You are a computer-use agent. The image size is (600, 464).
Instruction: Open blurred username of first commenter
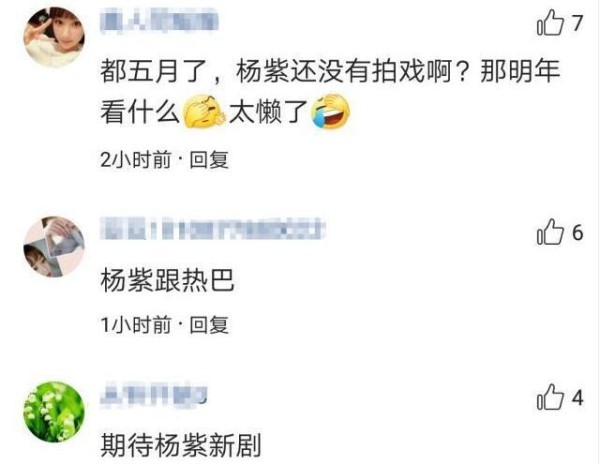(x=159, y=21)
